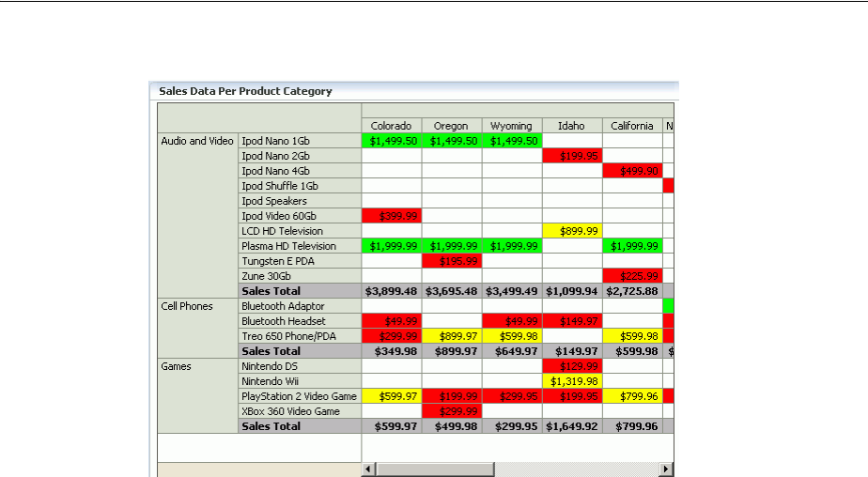Click the horizontal scrollbar left arrow
The image size is (868, 477).
click(368, 469)
